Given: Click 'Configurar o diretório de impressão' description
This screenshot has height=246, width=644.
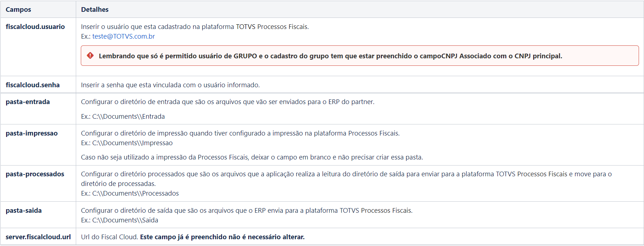Looking at the screenshot, I should [240, 133].
